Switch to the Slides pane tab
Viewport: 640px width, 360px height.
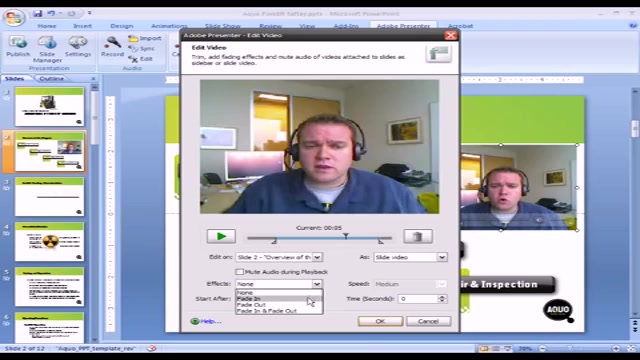tap(15, 78)
